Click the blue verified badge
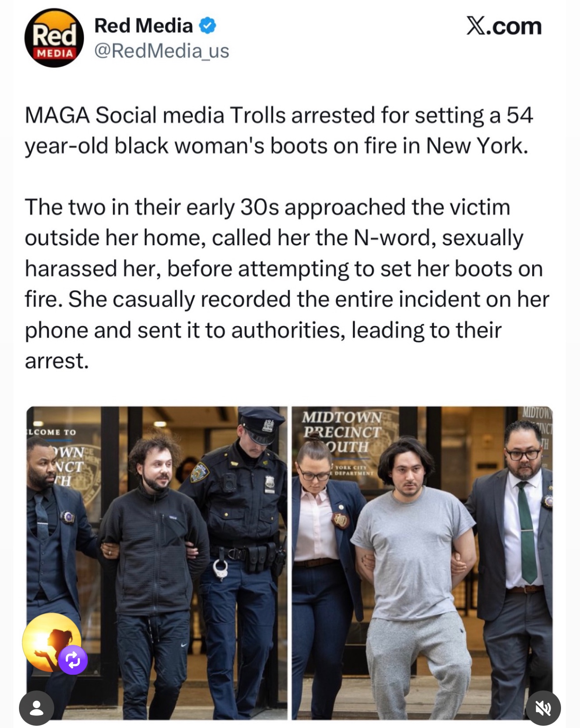580x728 pixels. pos(207,26)
